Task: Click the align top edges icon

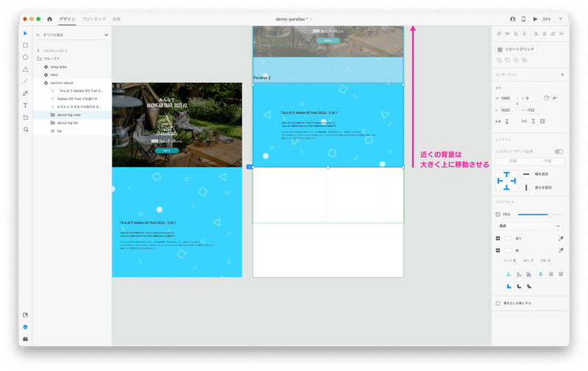Action: coord(499,34)
